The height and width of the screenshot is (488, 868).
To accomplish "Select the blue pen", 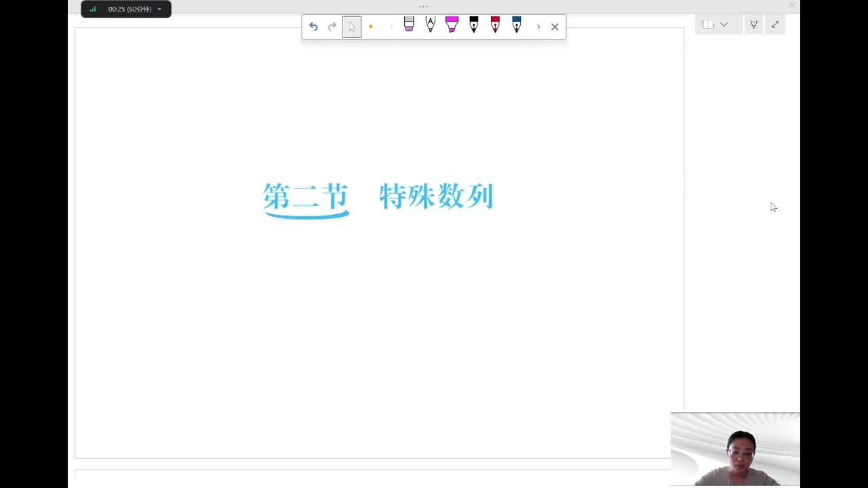I will (x=517, y=24).
